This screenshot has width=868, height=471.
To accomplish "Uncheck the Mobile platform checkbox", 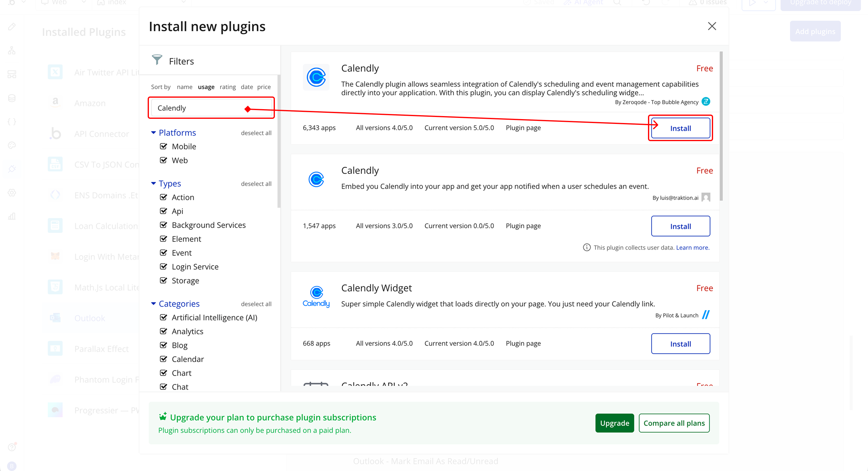I will click(x=163, y=146).
